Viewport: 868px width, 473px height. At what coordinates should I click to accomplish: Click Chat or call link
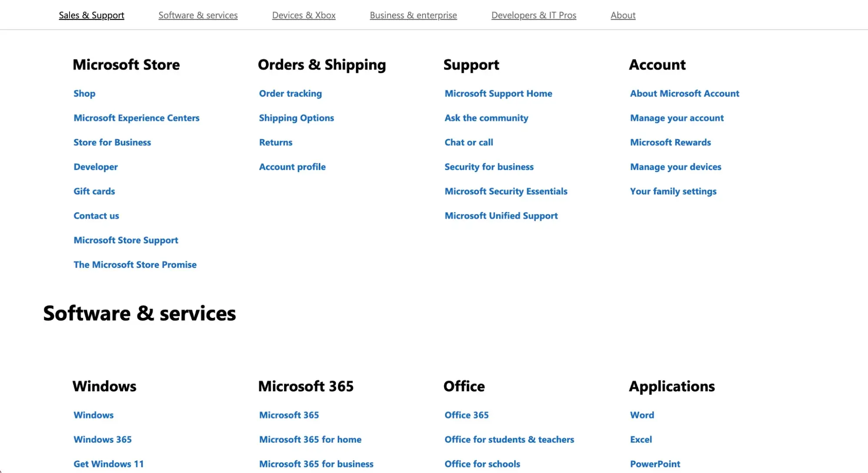point(469,142)
